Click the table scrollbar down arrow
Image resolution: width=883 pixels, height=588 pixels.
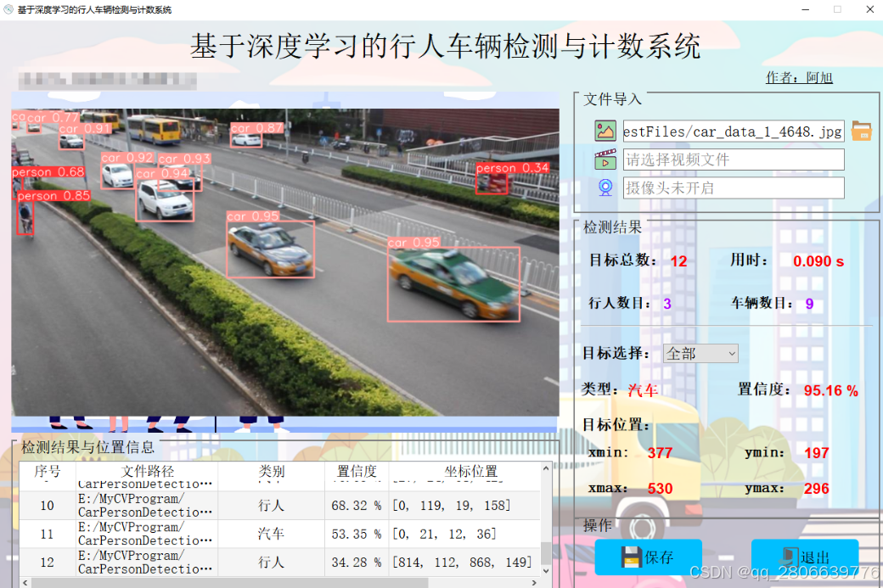tap(546, 570)
